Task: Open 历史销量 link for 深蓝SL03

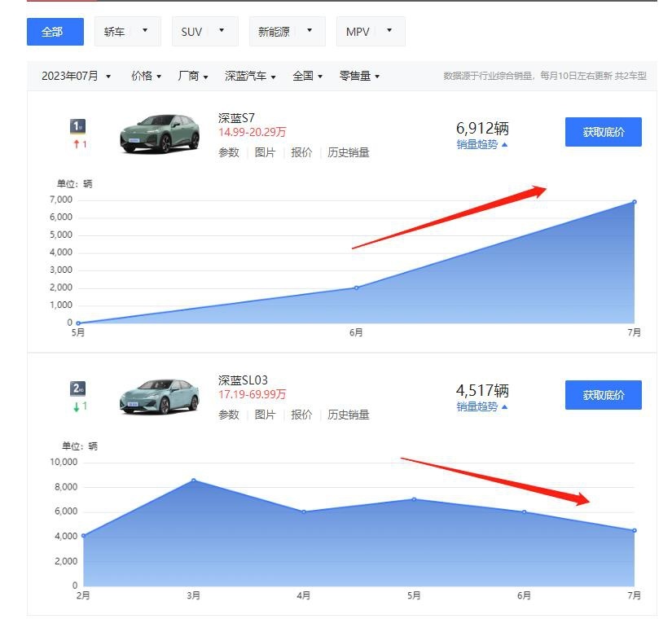Action: click(348, 415)
